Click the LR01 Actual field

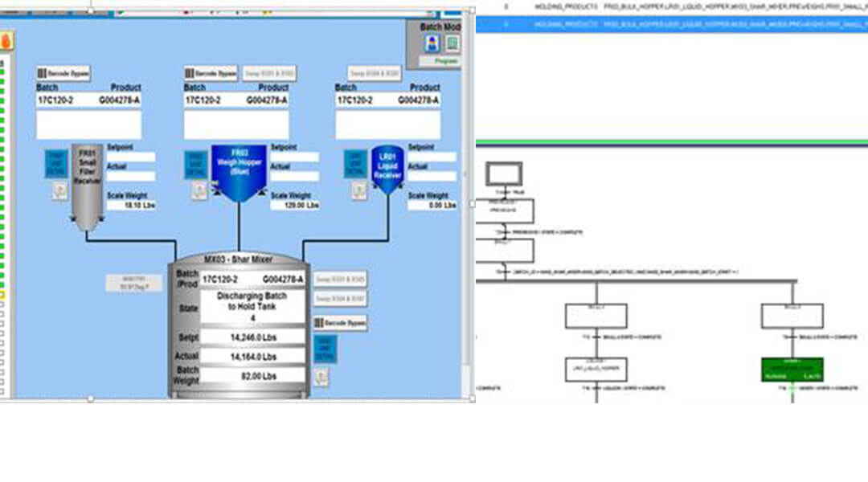click(432, 177)
